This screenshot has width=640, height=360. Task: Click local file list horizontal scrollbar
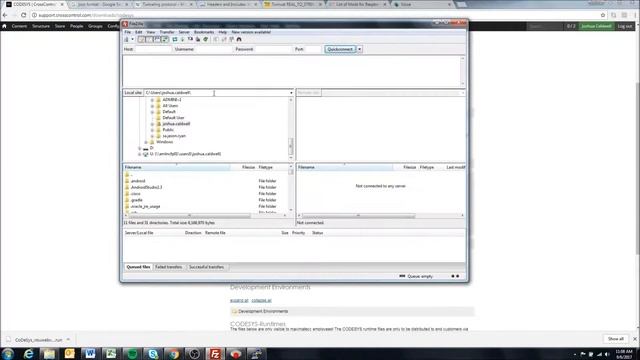click(190, 216)
